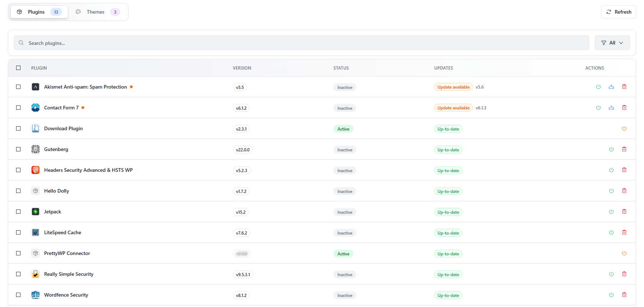This screenshot has height=307, width=644.
Task: Delete the Hello Dolly plugin
Action: (624, 191)
